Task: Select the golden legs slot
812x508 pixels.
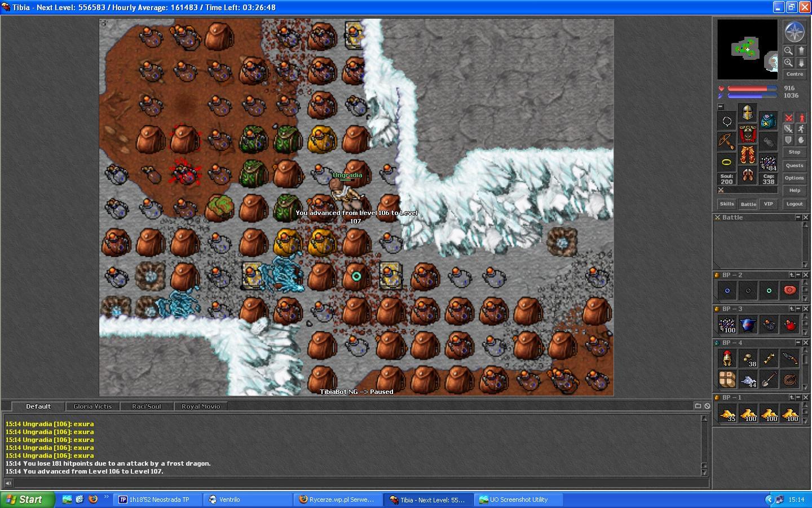Action: tap(747, 155)
